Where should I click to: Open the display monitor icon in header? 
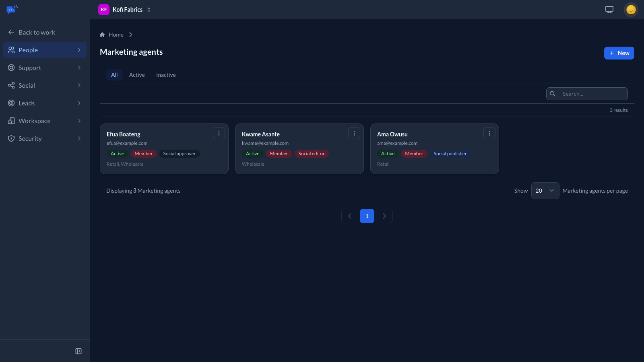tap(609, 10)
